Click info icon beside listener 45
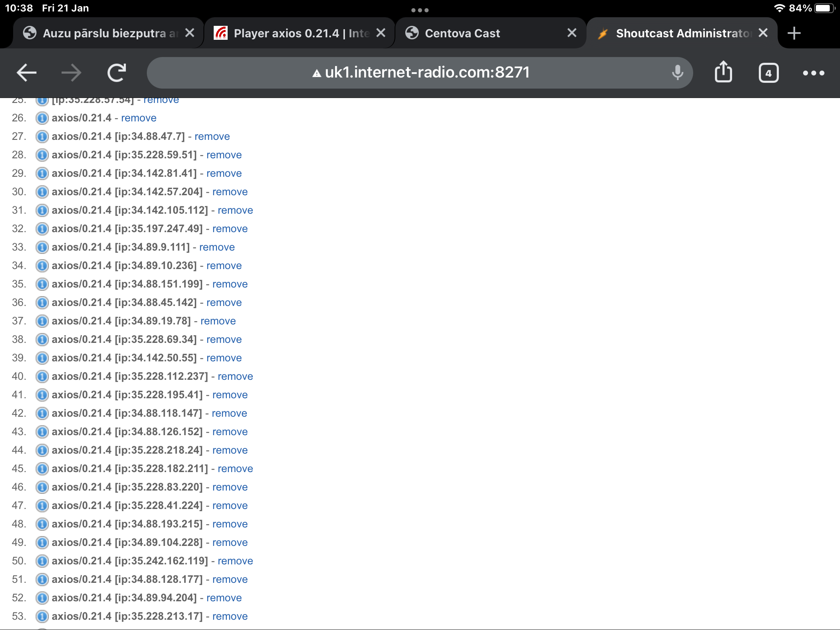Screen dimensions: 840x630 tap(42, 469)
